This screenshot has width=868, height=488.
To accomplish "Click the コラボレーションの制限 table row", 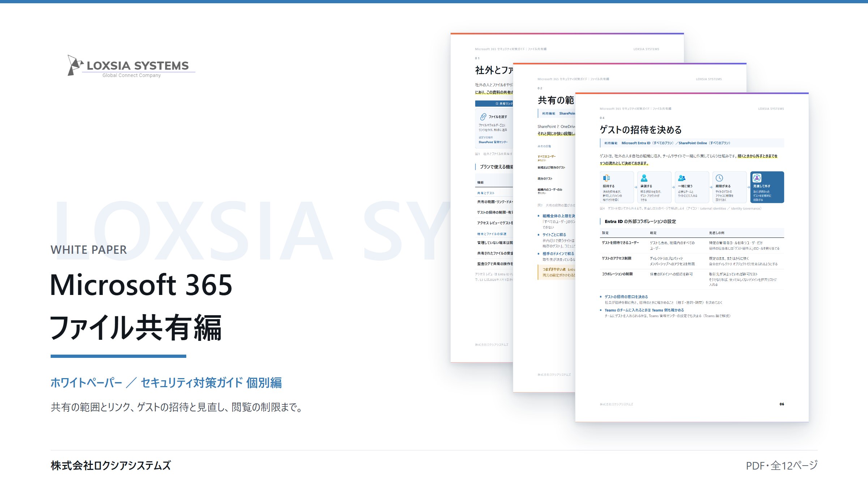I will (x=692, y=279).
